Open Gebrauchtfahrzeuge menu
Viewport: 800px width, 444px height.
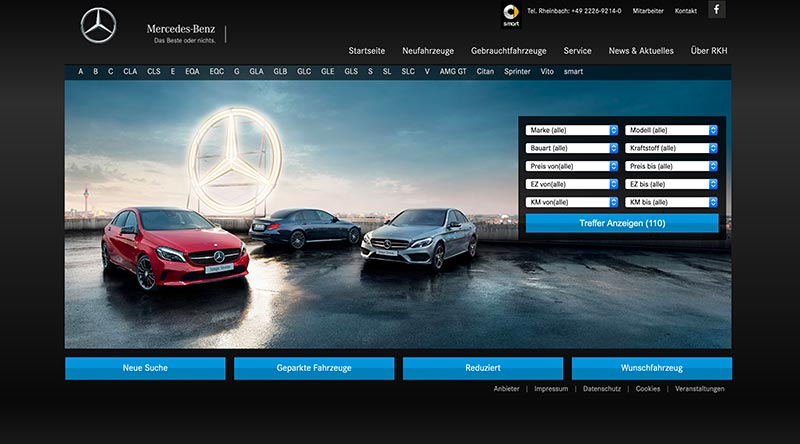coord(509,51)
